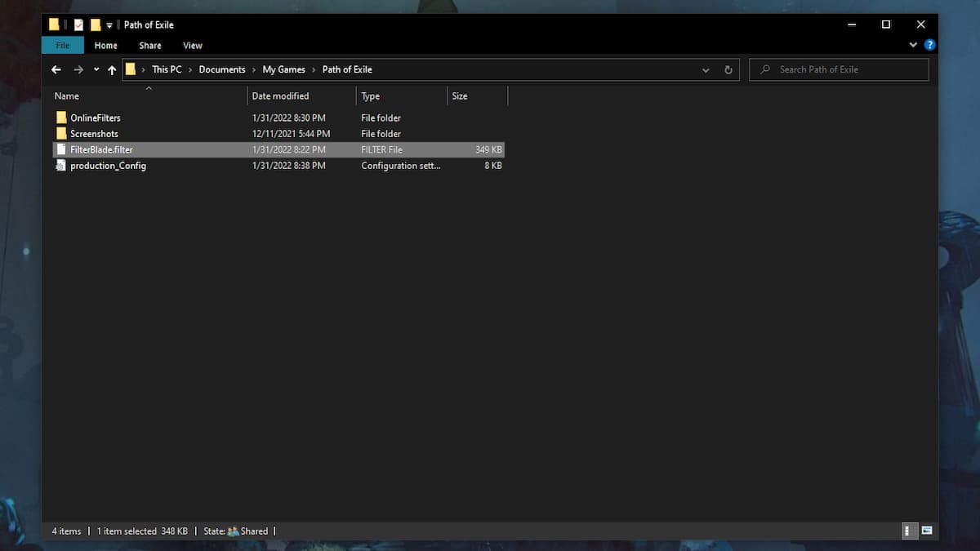Image resolution: width=980 pixels, height=551 pixels.
Task: Click the FILTER File type cell
Action: pyautogui.click(x=382, y=150)
